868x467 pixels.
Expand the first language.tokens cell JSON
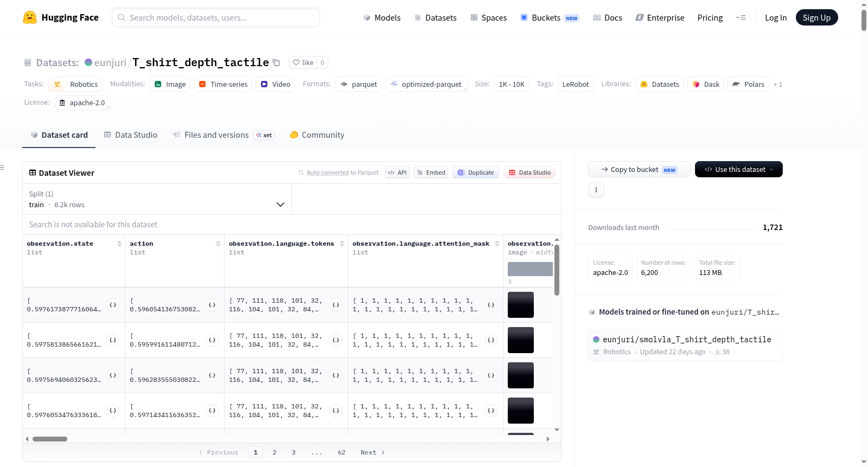(336, 305)
